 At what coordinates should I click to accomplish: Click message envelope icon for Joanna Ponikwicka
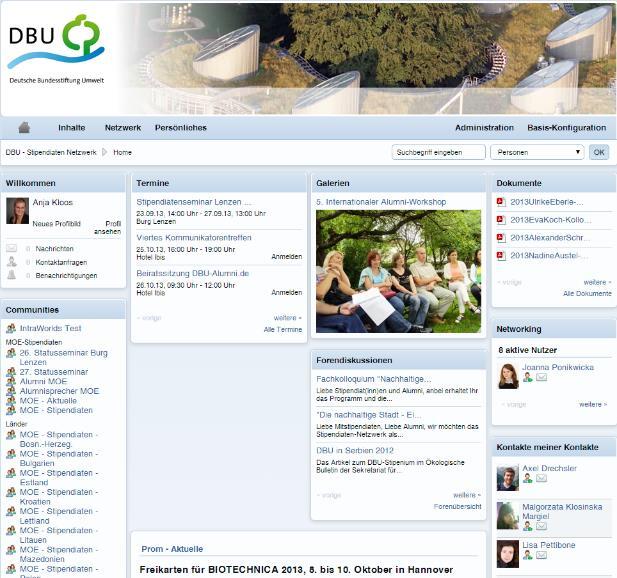pyautogui.click(x=541, y=378)
